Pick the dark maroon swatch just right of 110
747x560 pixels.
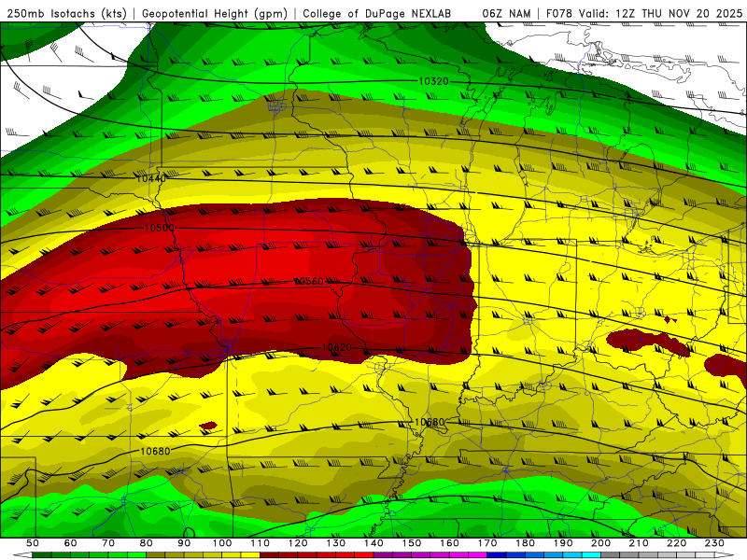(269, 555)
